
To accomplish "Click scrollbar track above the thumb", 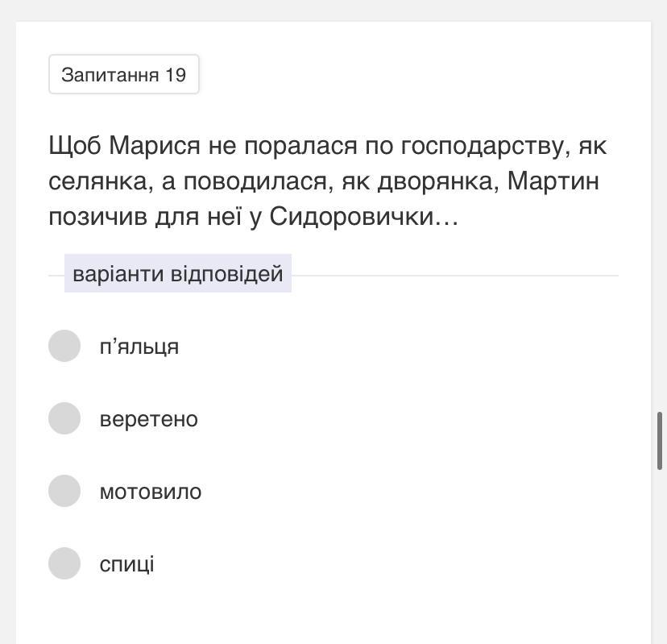I will pos(660,213).
